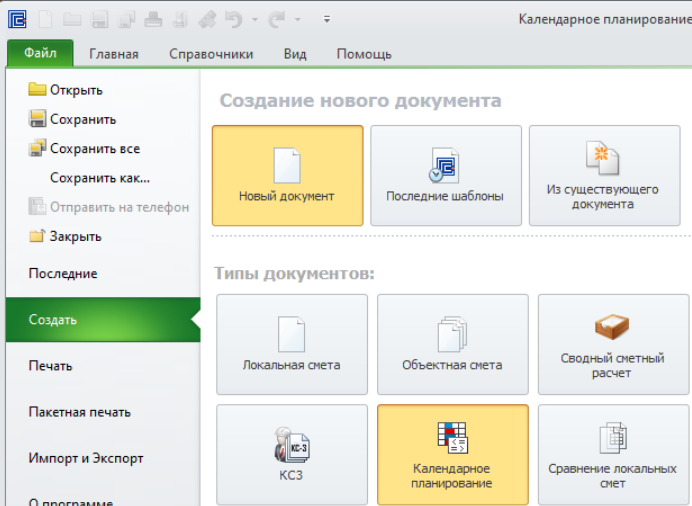Select the Локальная смета document type
The width and height of the screenshot is (692, 506).
point(292,345)
